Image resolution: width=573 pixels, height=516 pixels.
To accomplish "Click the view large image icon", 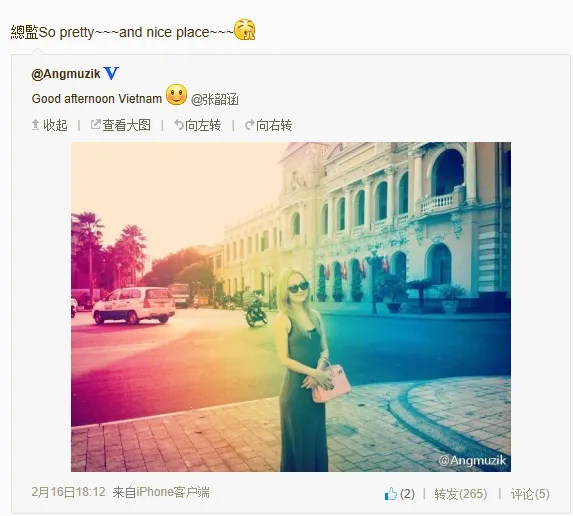I will (x=95, y=125).
